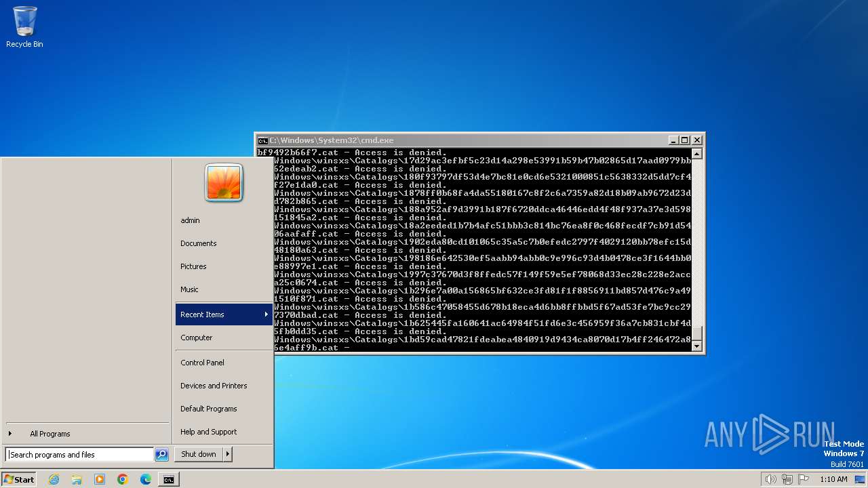Minimize the cmd.exe window
This screenshot has height=488, width=868.
tap(673, 140)
